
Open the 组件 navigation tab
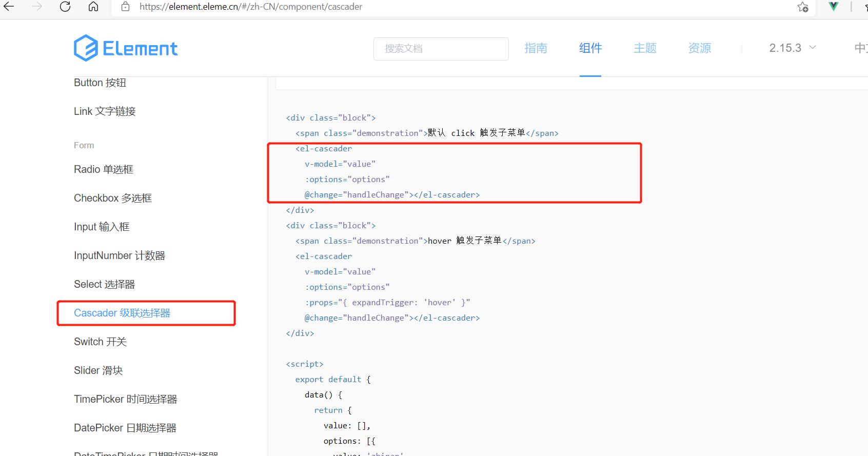click(x=590, y=48)
